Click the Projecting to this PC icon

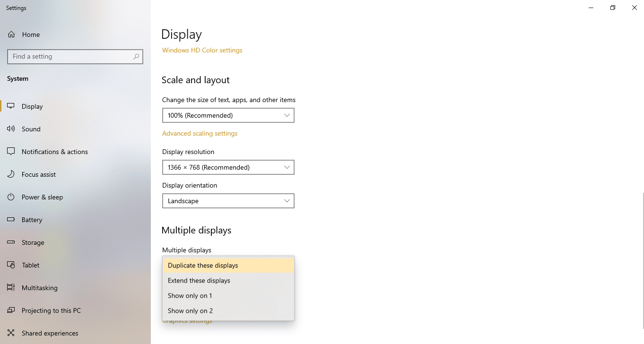pyautogui.click(x=11, y=310)
